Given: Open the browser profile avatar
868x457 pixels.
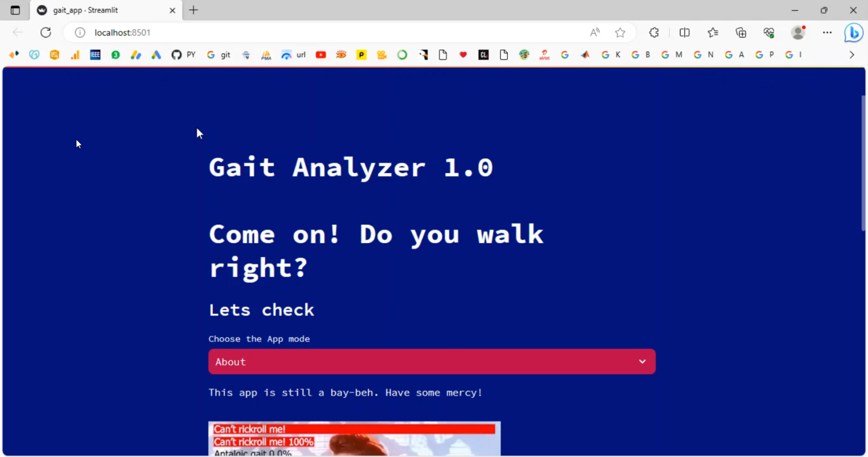Looking at the screenshot, I should pos(797,32).
